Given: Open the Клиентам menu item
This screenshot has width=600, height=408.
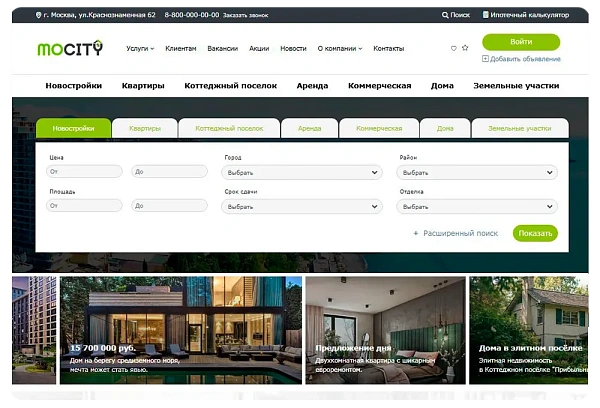Looking at the screenshot, I should pos(181,49).
